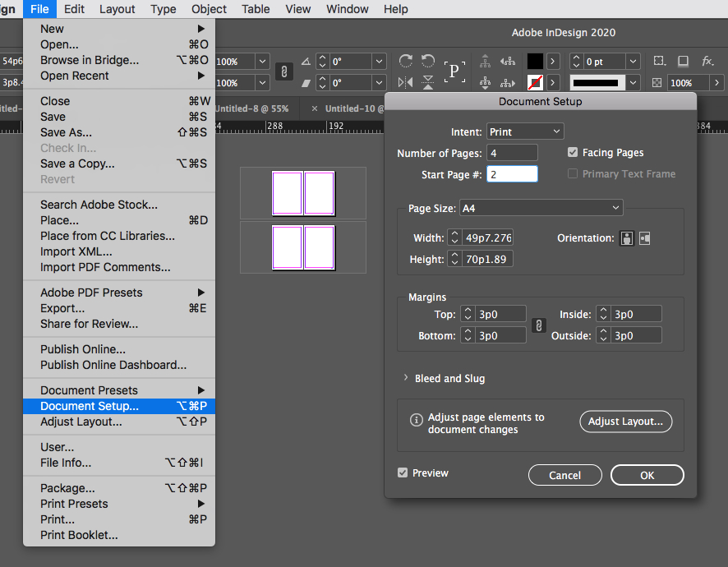Screen dimensions: 728x567
Task: Click the flip vertical icon
Action: pyautogui.click(x=427, y=82)
